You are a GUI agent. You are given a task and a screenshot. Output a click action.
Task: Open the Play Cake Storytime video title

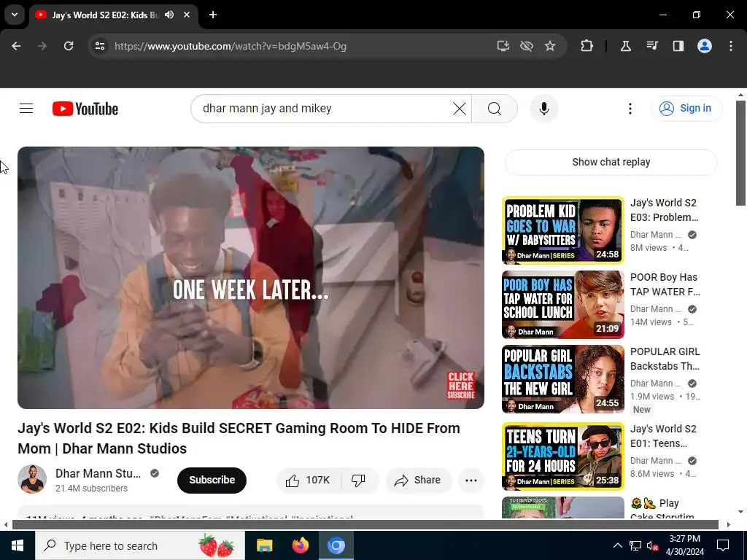click(662, 508)
